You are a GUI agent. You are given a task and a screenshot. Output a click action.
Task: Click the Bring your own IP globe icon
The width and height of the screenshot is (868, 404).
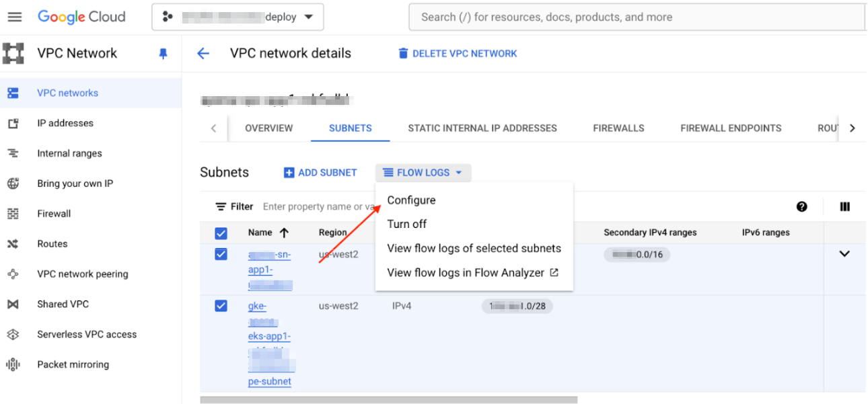(x=13, y=184)
